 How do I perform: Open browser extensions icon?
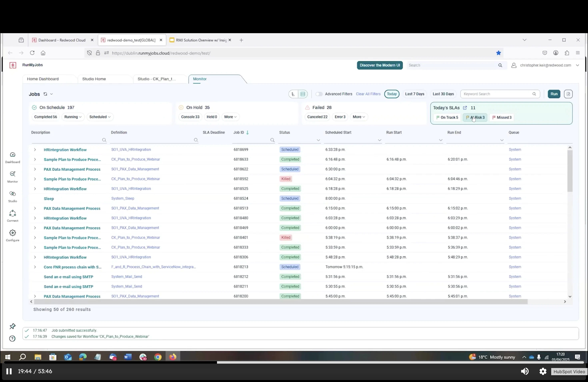[567, 53]
